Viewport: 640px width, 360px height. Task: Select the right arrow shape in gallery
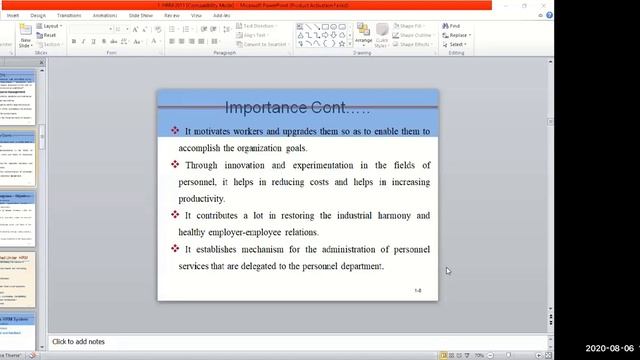325,35
